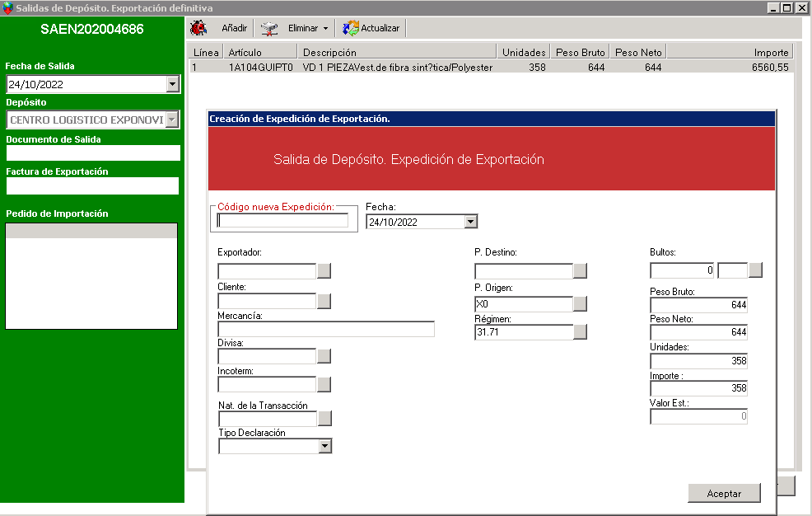Click the Mercancía text field
The image size is (812, 516).
point(325,330)
